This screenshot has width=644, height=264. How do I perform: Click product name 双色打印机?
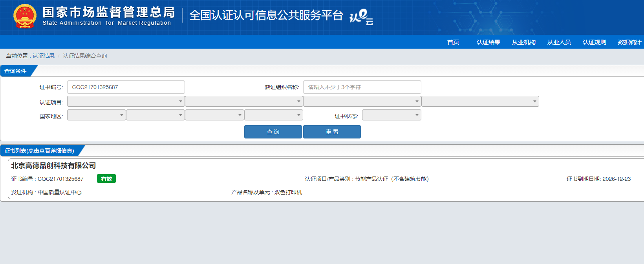(288, 192)
